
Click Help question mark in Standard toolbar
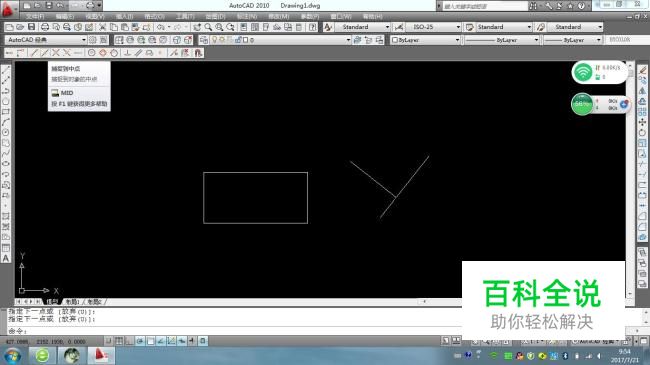click(313, 27)
